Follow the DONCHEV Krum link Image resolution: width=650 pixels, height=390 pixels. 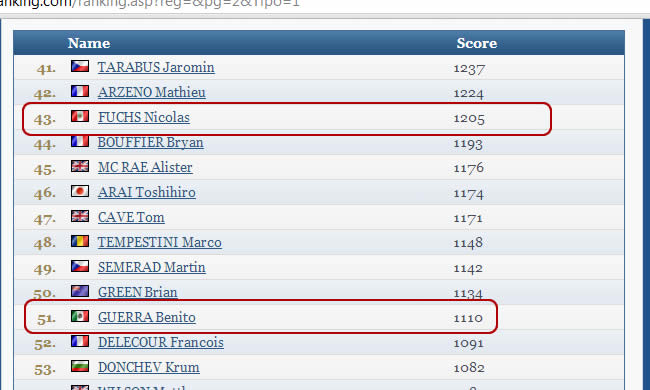tap(148, 367)
